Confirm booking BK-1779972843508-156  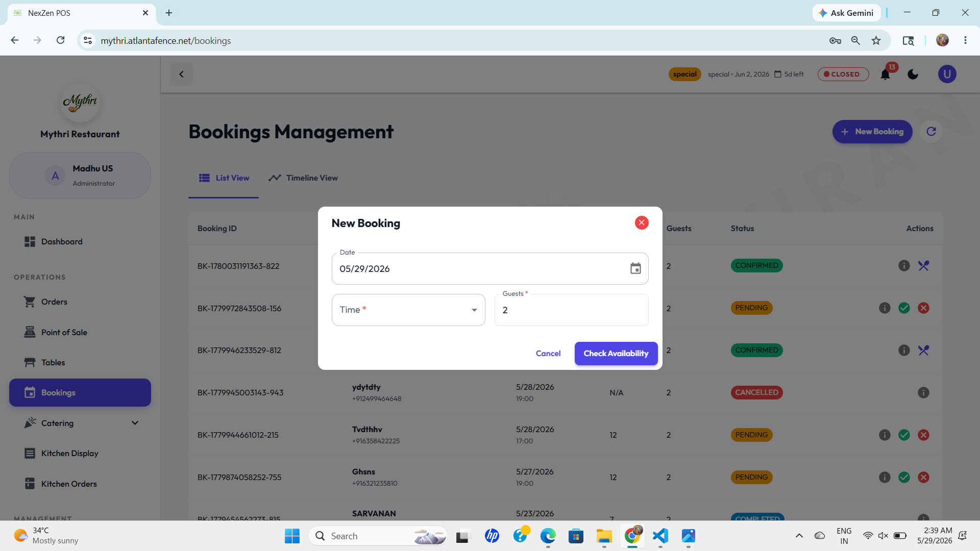[x=904, y=308]
